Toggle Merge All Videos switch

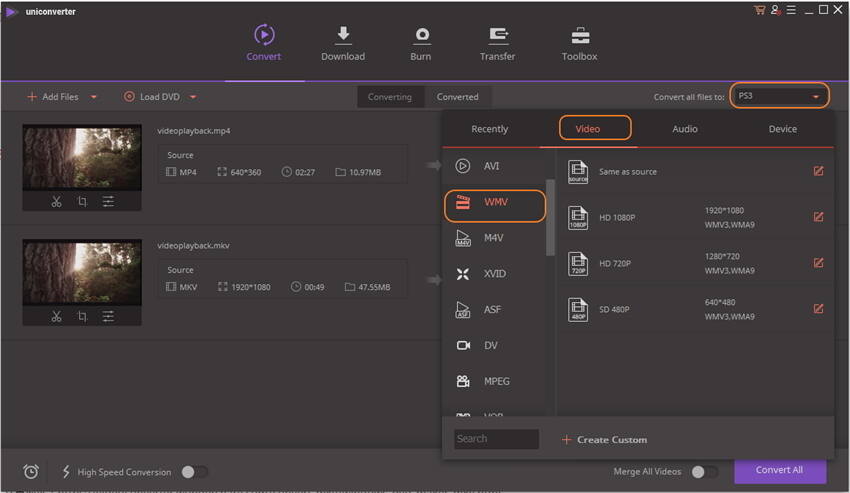coord(705,472)
